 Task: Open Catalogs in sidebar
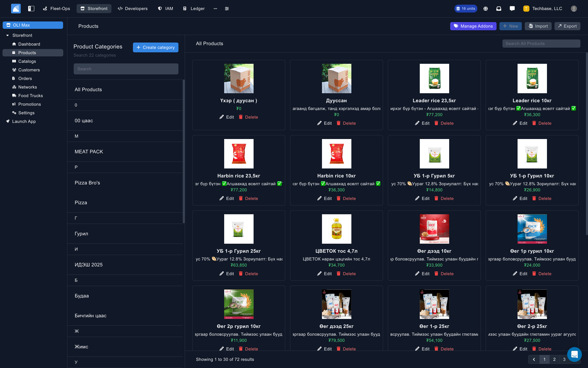(27, 61)
